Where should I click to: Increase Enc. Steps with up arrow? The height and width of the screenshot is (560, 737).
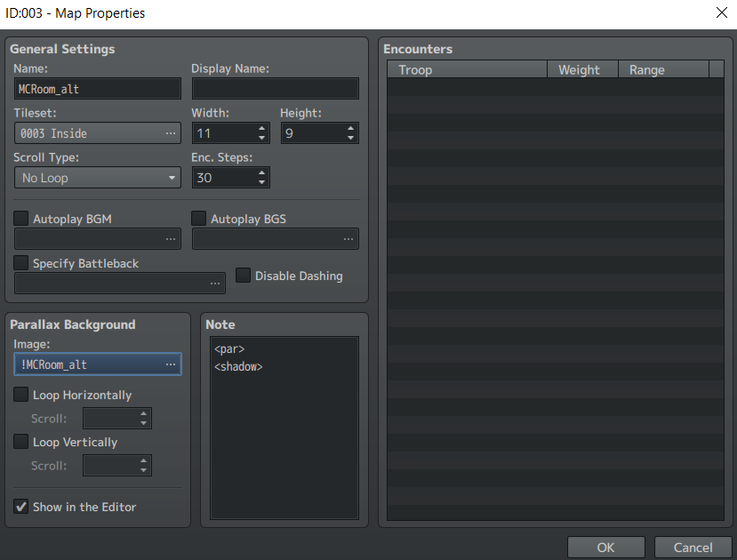(x=261, y=172)
